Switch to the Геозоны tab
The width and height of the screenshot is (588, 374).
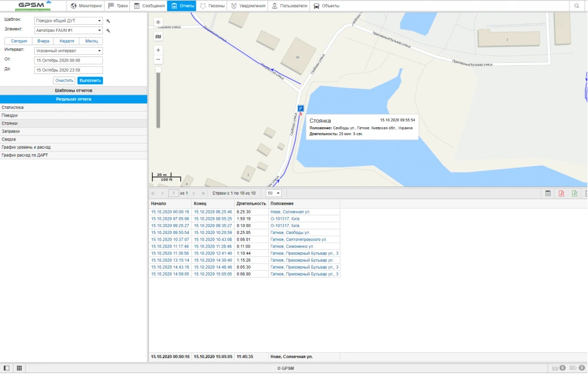(212, 6)
